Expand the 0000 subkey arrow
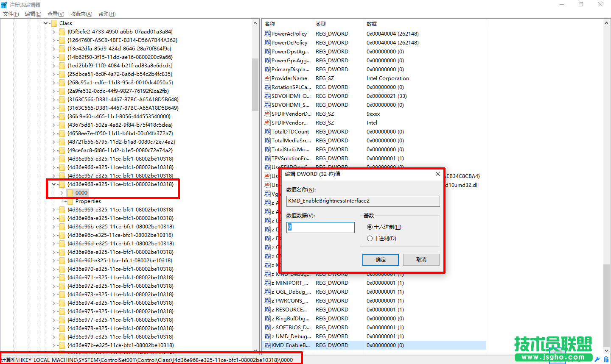611x364 pixels. 62,193
